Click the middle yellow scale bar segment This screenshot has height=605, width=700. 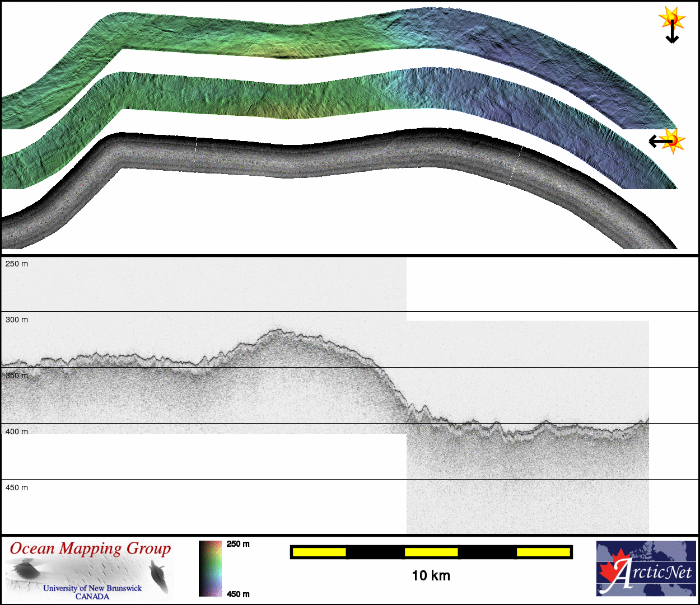click(431, 552)
